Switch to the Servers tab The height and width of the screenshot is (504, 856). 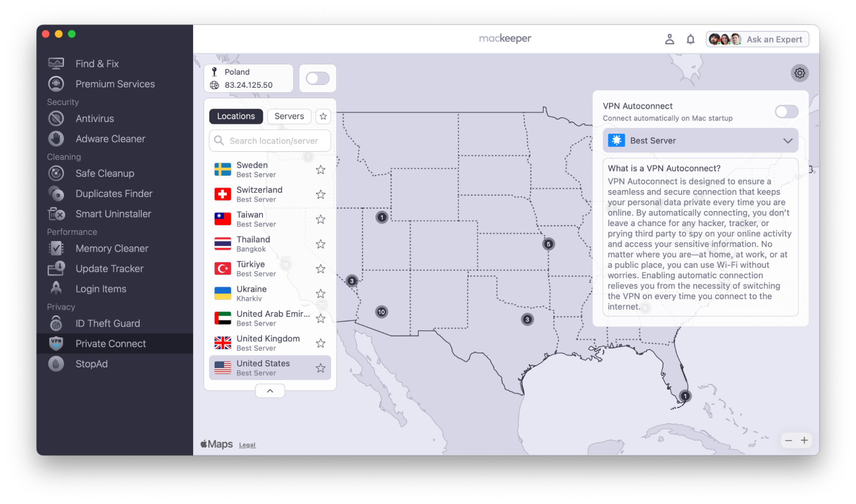(x=289, y=116)
